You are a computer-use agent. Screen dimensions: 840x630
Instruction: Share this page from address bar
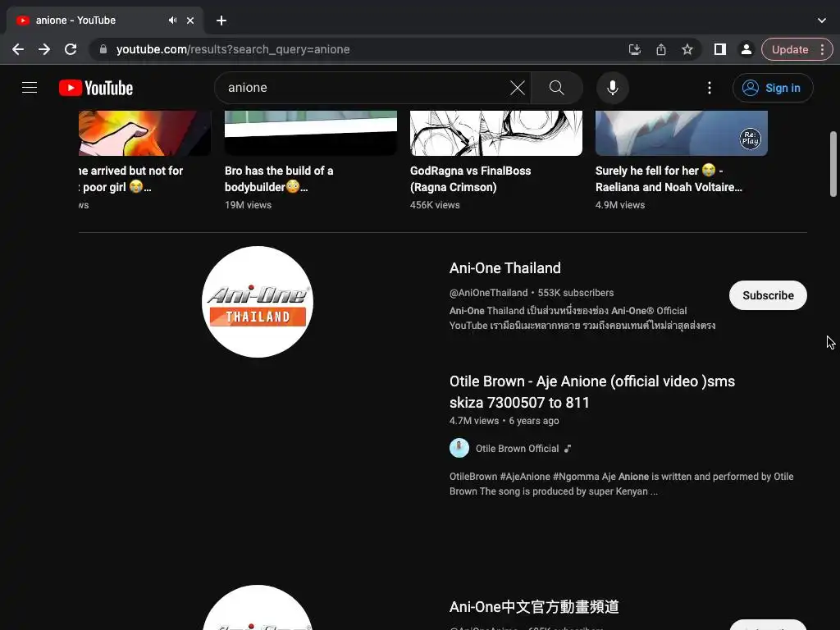(x=661, y=49)
